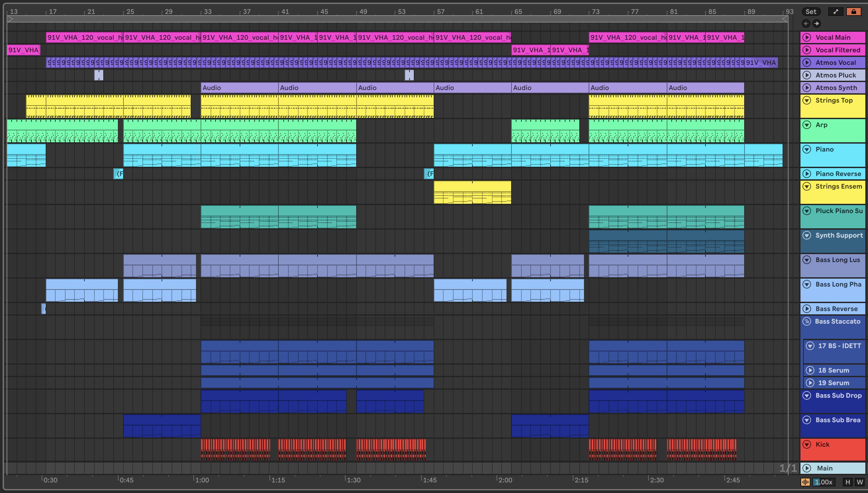Collapse the Kick track

(x=807, y=444)
